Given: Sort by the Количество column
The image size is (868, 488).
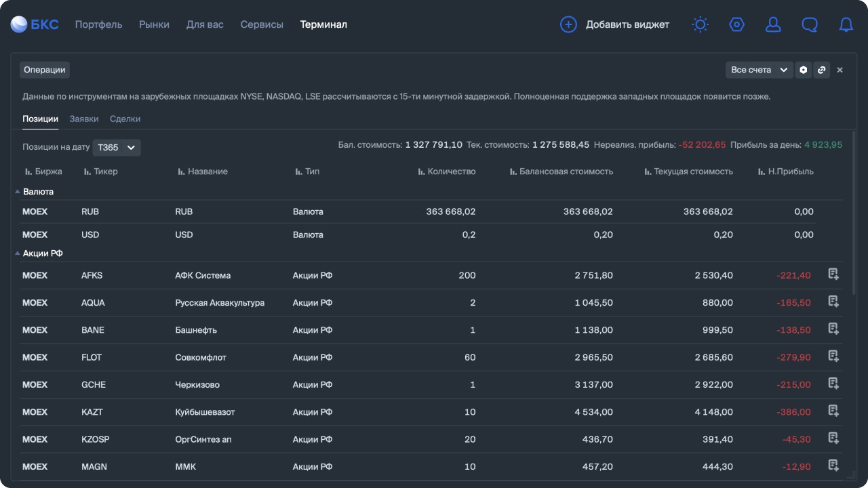Looking at the screenshot, I should 447,171.
